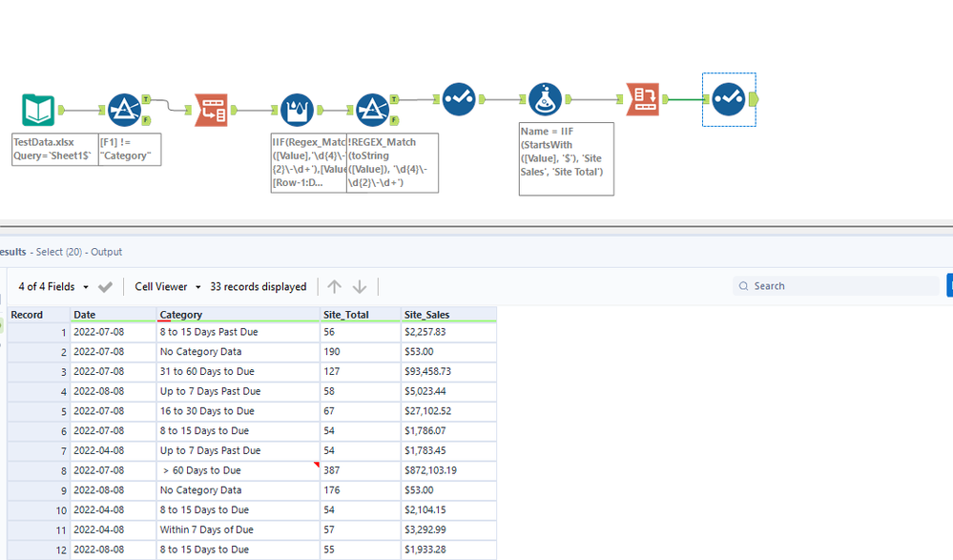953x560 pixels.
Task: Click Site_Total value 176
Action: pyautogui.click(x=361, y=490)
